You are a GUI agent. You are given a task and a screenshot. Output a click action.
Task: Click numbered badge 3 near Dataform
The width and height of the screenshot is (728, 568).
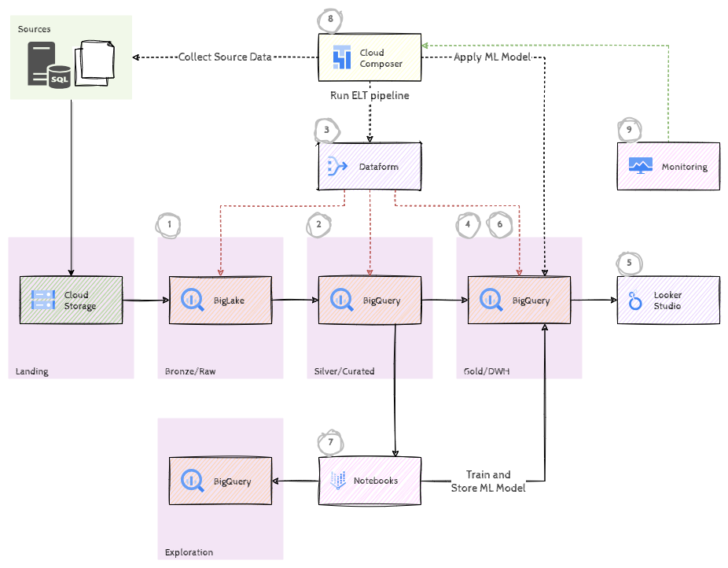click(x=326, y=130)
